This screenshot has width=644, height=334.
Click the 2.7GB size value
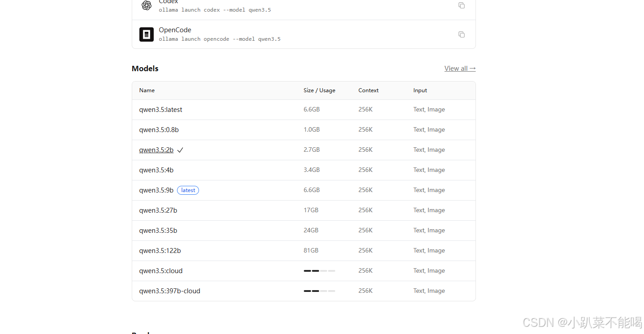312,150
